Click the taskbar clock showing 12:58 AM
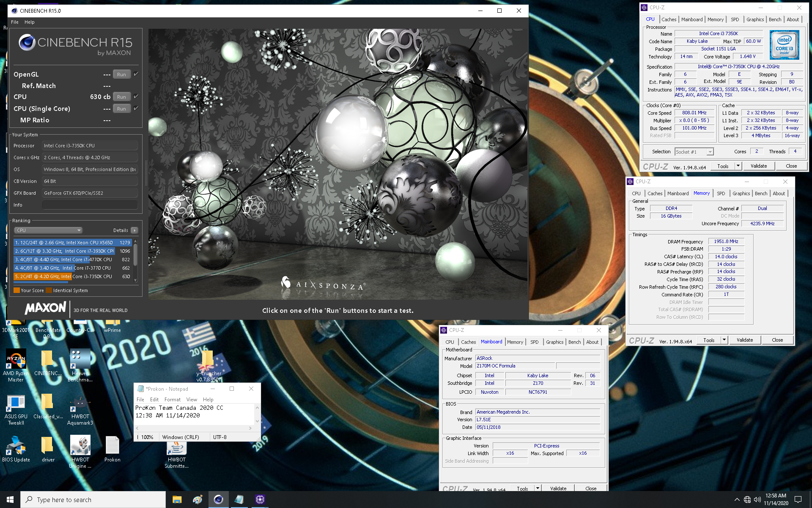 [x=776, y=500]
